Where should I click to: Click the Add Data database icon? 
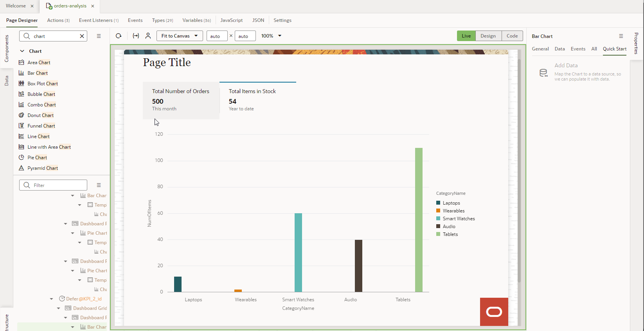click(x=543, y=73)
